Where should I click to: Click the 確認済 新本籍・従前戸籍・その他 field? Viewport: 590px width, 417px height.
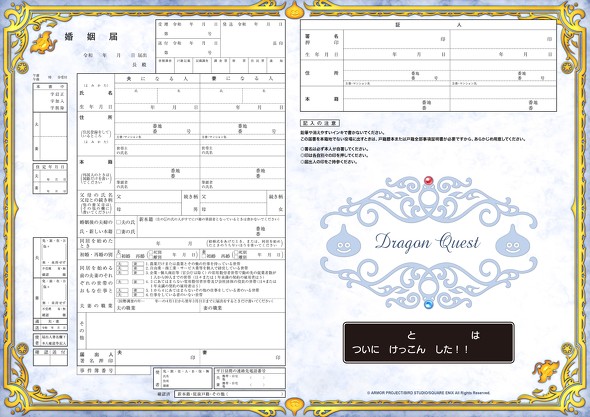(x=230, y=394)
